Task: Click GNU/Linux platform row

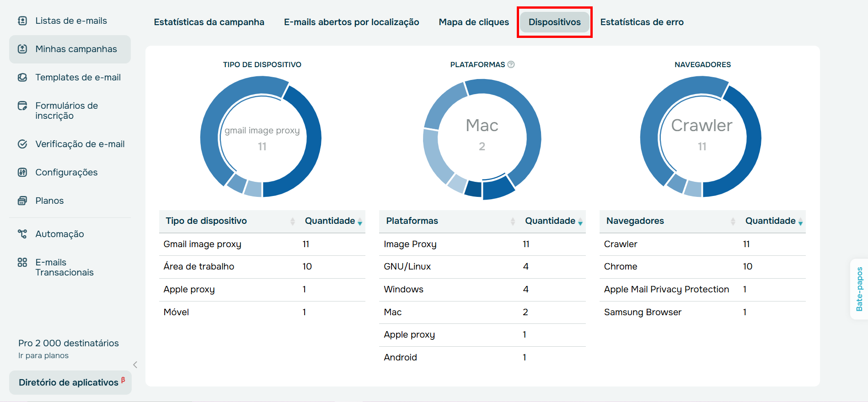Action: pos(482,267)
